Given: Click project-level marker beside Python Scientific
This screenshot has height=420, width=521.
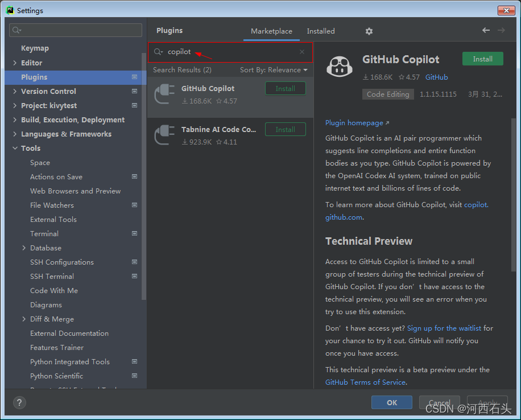Looking at the screenshot, I should tap(135, 376).
